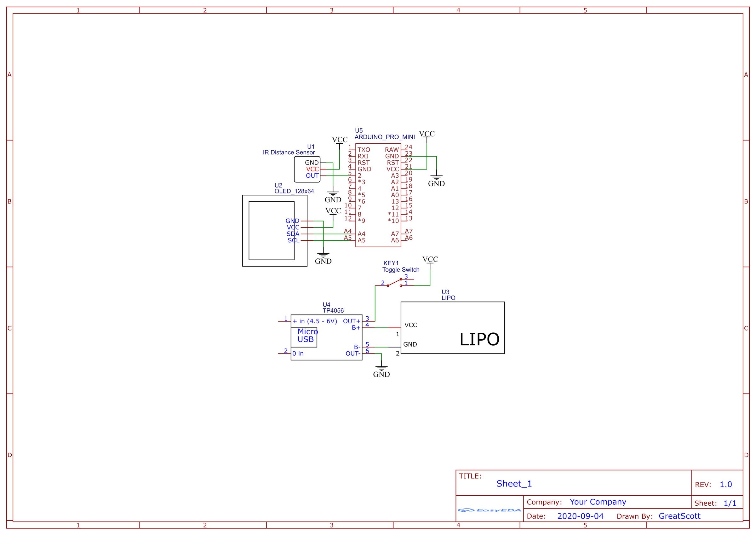Click the Sheet_1 title text

pyautogui.click(x=514, y=484)
